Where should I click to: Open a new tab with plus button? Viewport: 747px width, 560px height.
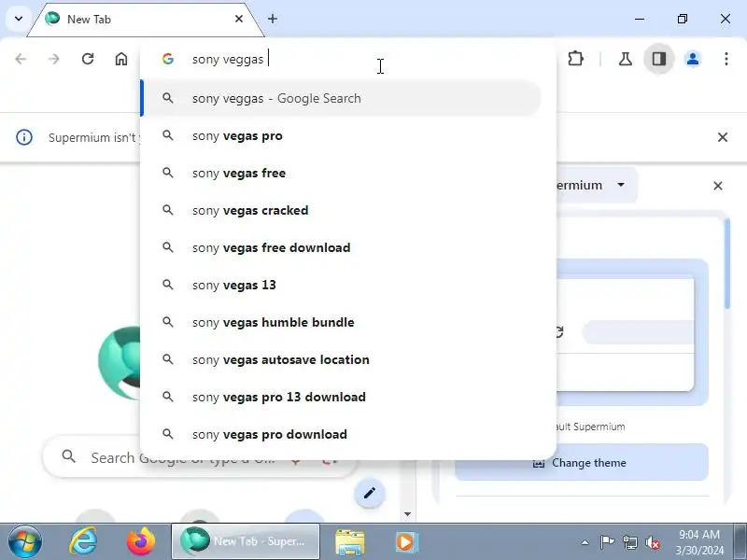[273, 19]
